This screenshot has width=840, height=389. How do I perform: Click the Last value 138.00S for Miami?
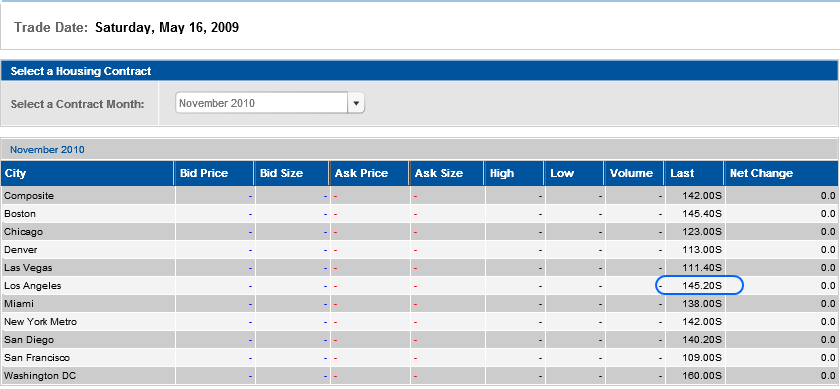(702, 304)
